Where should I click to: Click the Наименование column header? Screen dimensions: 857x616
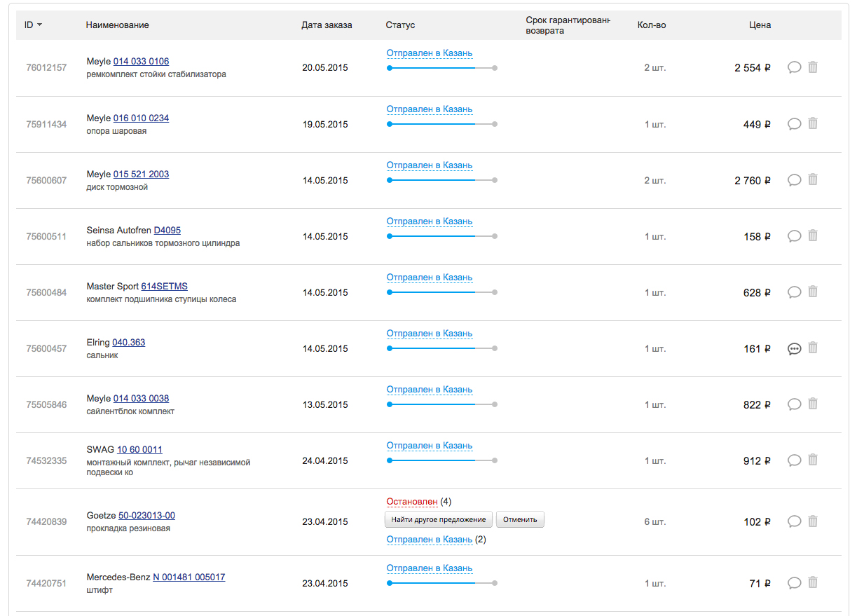[118, 25]
